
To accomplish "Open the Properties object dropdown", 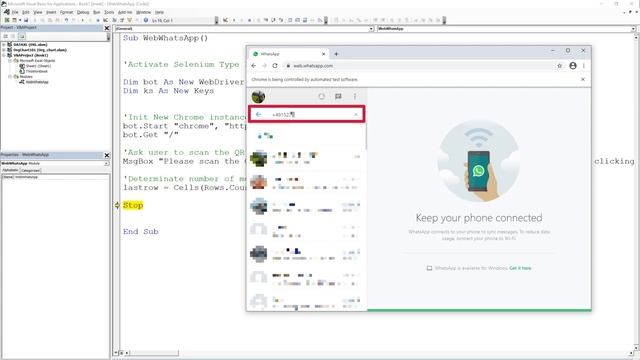I will point(107,163).
